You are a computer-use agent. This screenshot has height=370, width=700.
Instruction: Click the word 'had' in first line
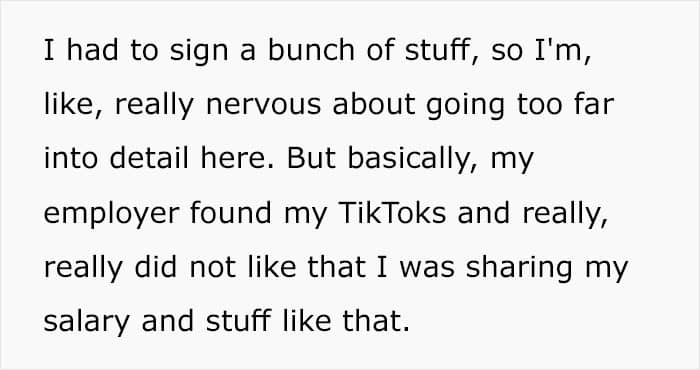[x=93, y=50]
